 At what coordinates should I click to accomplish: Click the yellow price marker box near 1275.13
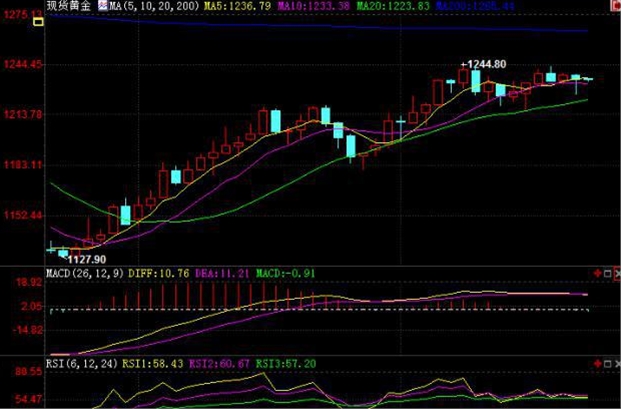point(38,22)
